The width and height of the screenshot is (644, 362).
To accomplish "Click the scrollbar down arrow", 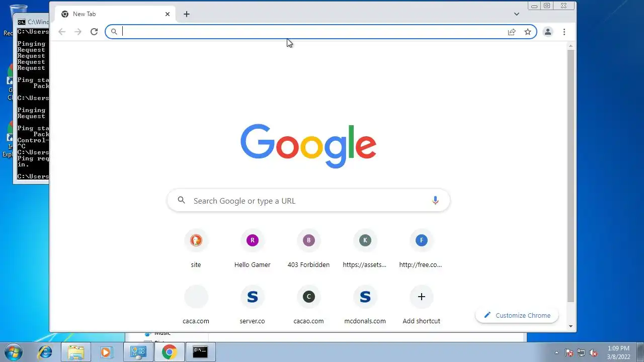I will click(571, 326).
